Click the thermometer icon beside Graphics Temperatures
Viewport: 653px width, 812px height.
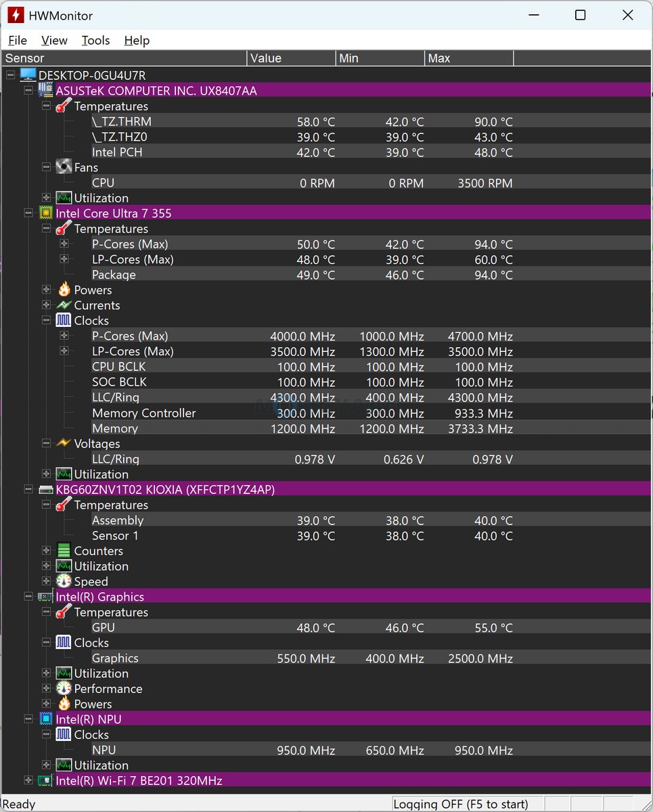[64, 612]
